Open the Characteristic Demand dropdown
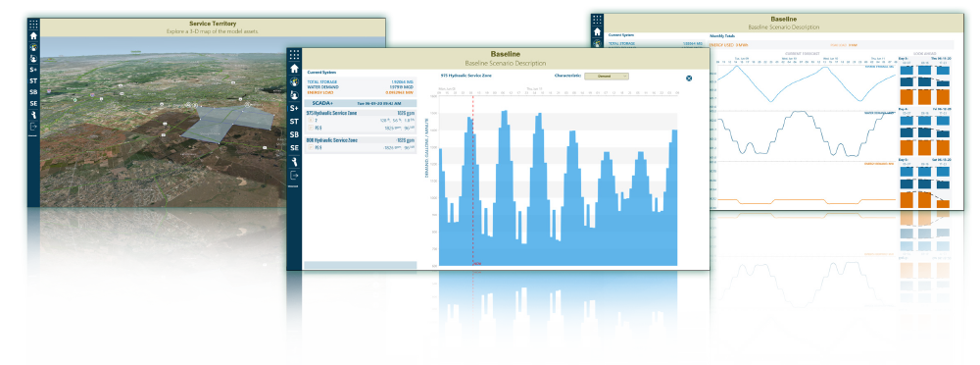Image resolution: width=980 pixels, height=365 pixels. [607, 76]
